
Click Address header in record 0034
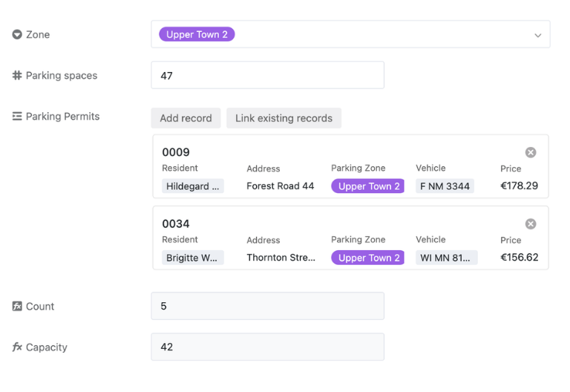(x=263, y=241)
